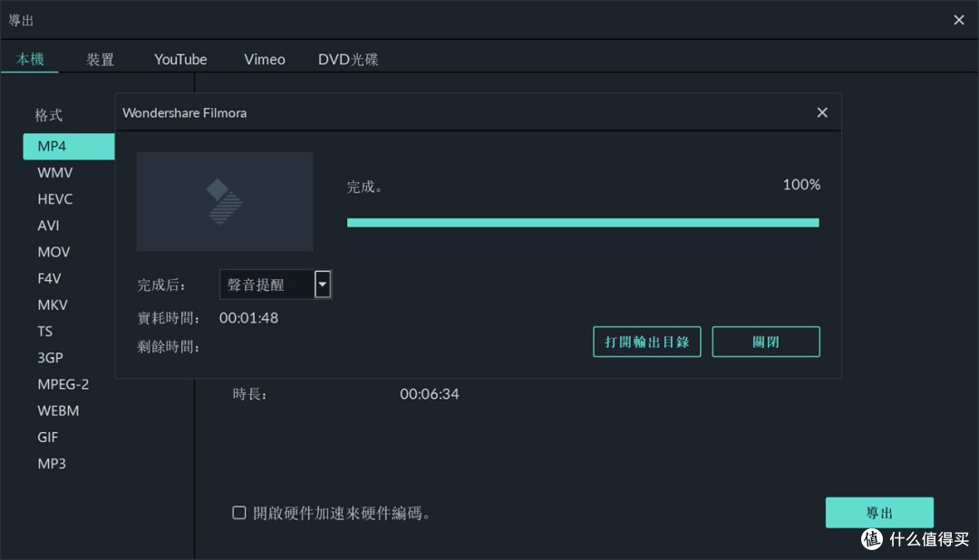Open the 完成后 action dropdown arrow
The height and width of the screenshot is (560, 979).
pyautogui.click(x=322, y=285)
